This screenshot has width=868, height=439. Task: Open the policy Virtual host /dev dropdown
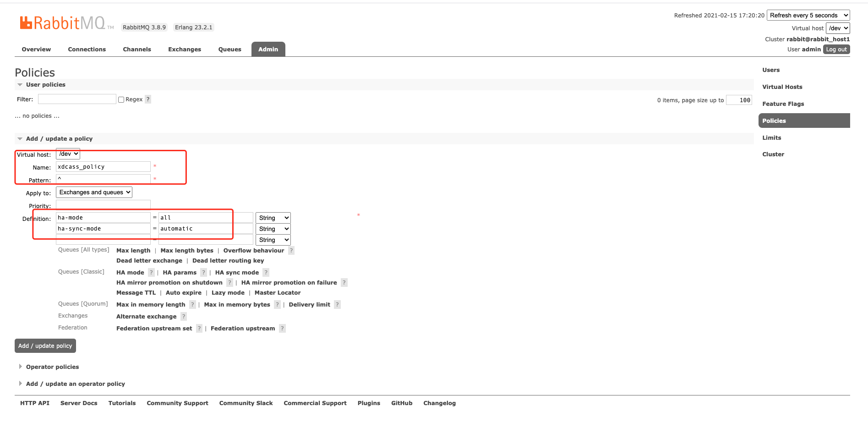point(68,154)
